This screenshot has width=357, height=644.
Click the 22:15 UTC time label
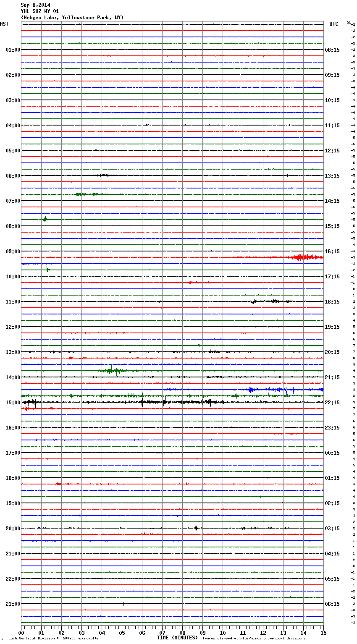click(332, 403)
